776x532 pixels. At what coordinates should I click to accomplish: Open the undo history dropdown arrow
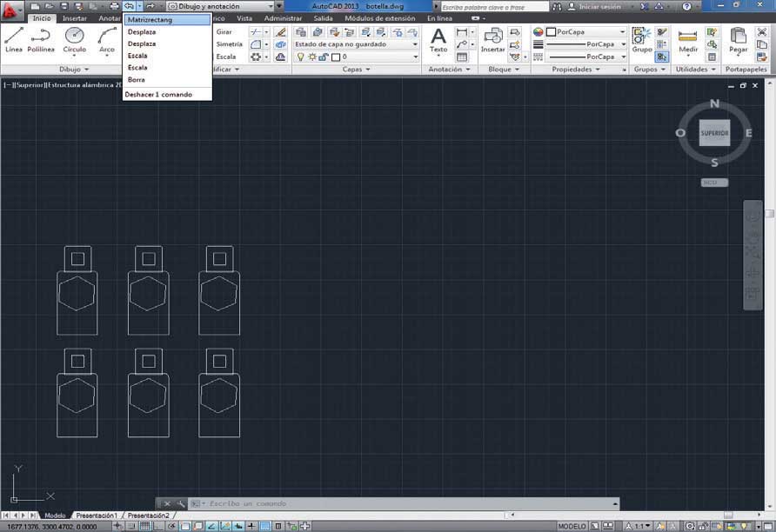(139, 6)
